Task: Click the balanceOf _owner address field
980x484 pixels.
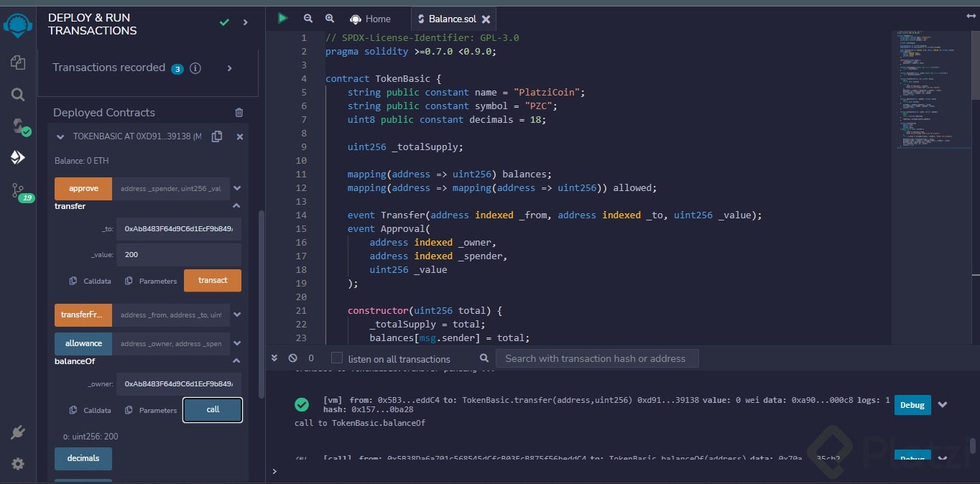Action: 179,384
